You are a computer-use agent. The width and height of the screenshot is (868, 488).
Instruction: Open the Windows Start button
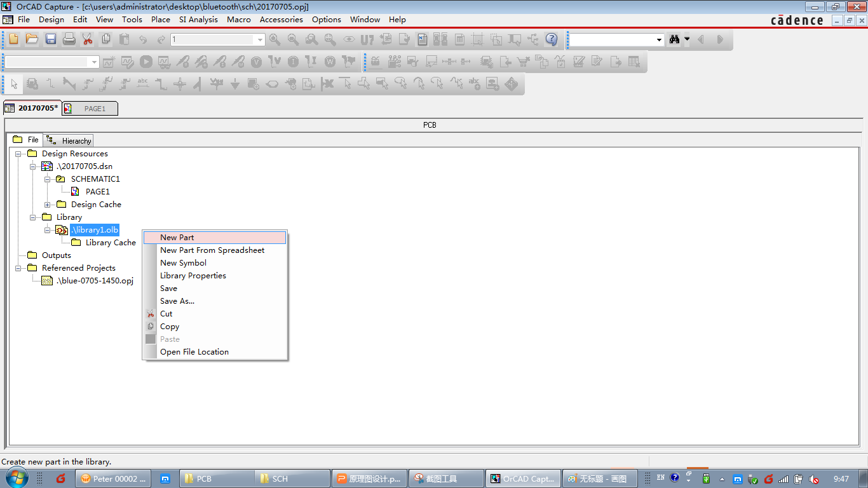point(16,478)
